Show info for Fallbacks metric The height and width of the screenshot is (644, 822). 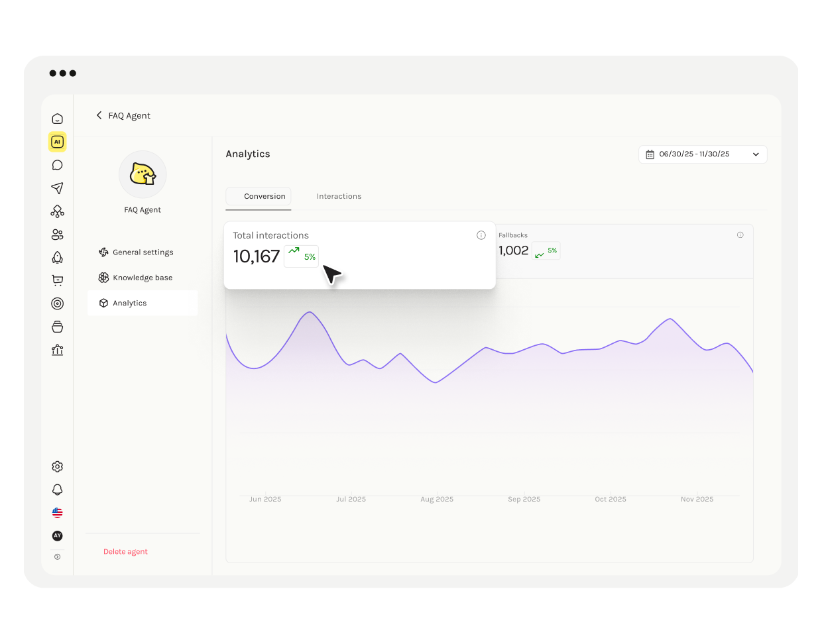point(740,235)
